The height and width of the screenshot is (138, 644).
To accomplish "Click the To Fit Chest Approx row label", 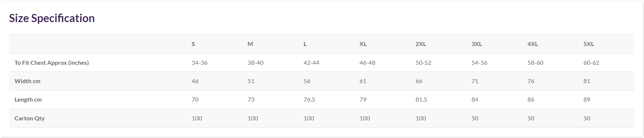I will tap(51, 63).
